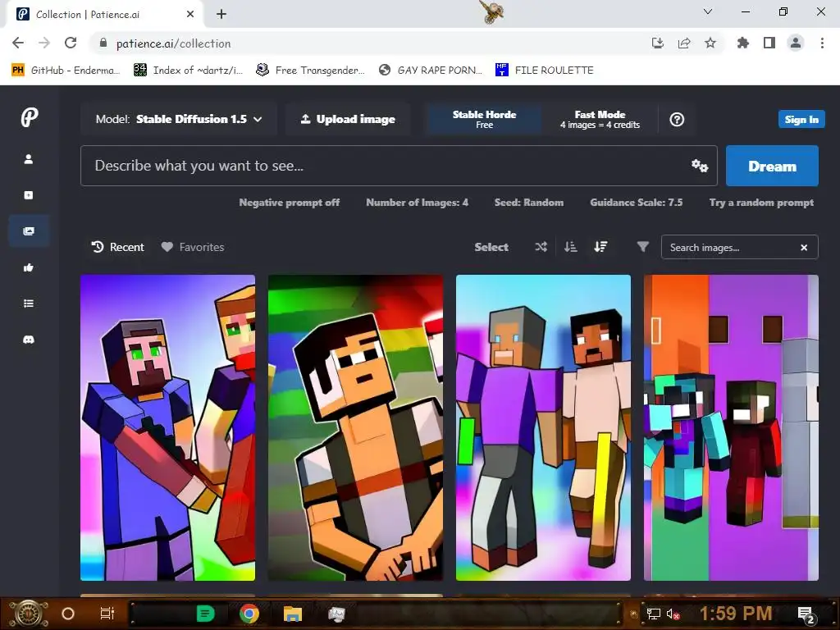Open the second image with rainbow background
Image resolution: width=840 pixels, height=630 pixels.
[356, 427]
